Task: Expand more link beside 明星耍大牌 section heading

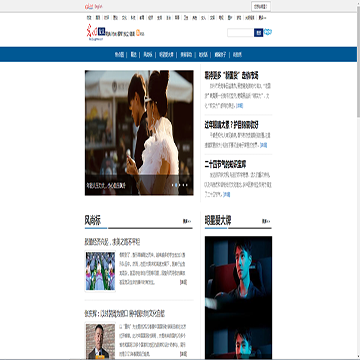Action: click(266, 221)
